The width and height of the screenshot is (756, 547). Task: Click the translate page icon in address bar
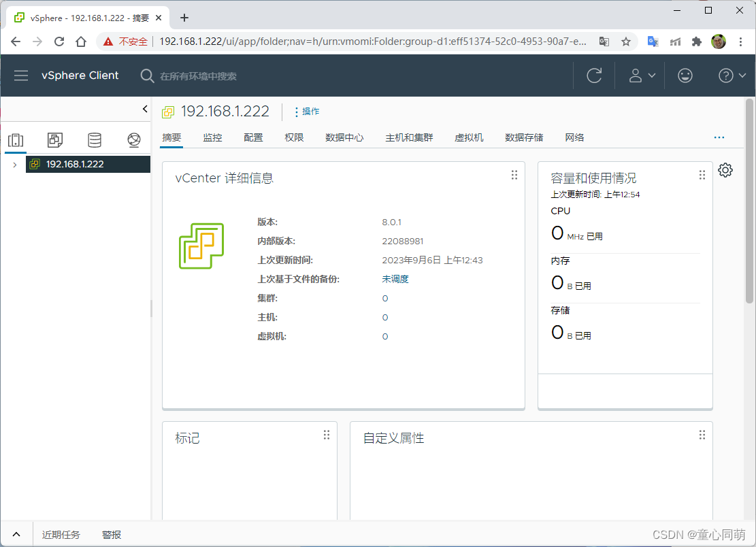point(604,42)
